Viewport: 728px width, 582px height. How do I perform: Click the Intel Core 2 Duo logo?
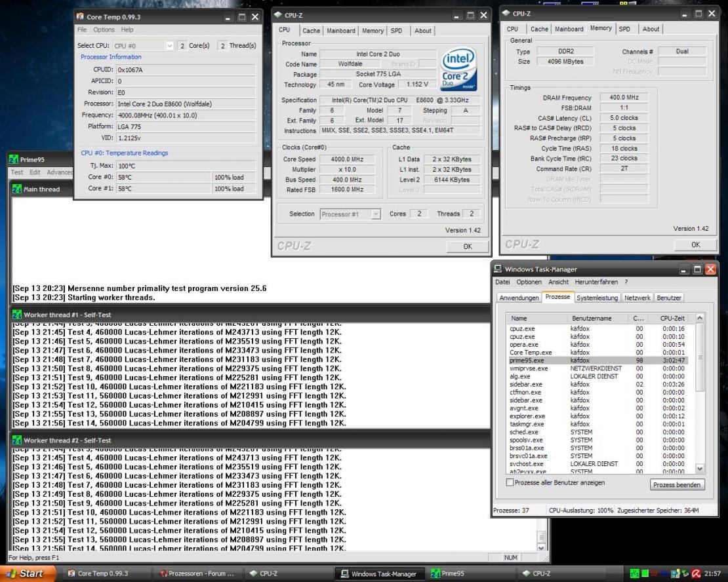point(458,69)
